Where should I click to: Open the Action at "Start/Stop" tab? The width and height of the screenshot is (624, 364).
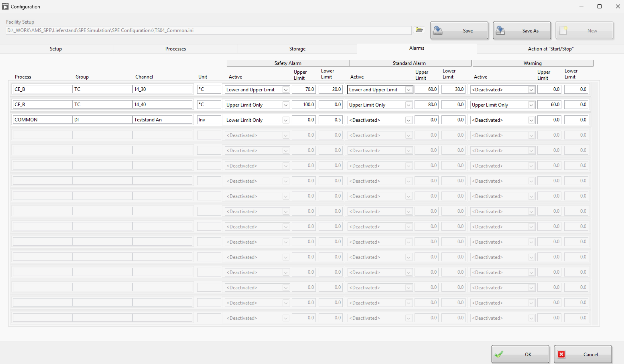(x=551, y=49)
